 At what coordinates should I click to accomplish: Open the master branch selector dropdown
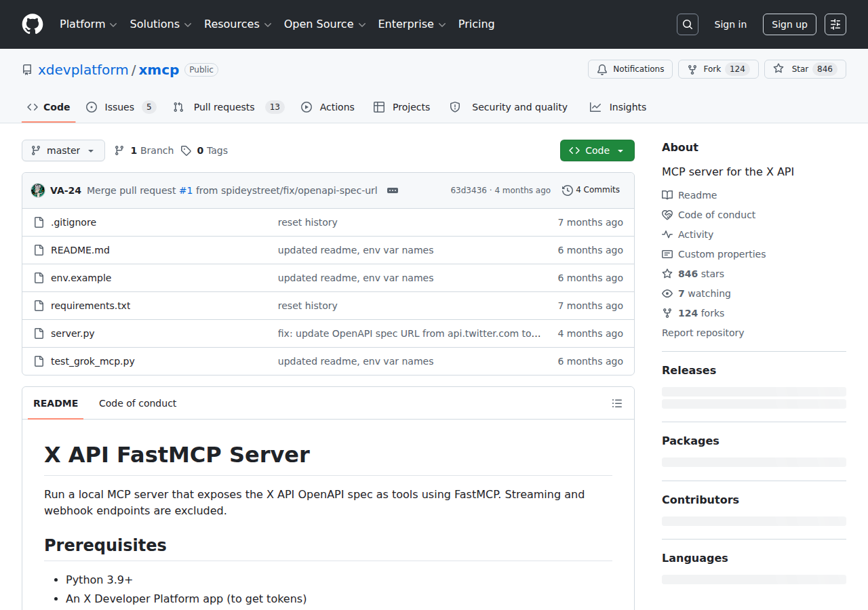click(x=63, y=150)
